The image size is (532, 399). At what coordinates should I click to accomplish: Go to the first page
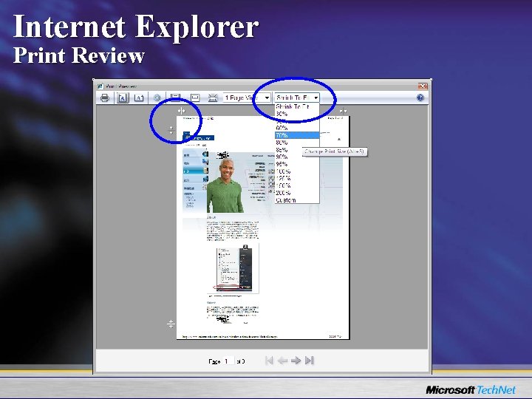pos(269,361)
